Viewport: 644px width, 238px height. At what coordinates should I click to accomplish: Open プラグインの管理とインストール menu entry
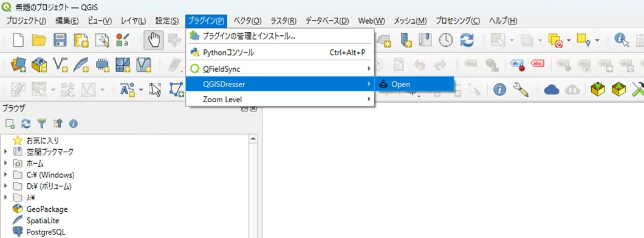280,37
